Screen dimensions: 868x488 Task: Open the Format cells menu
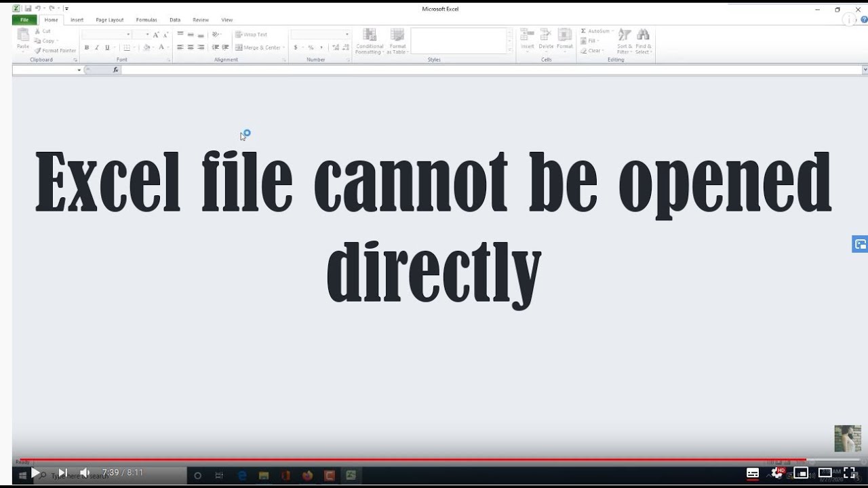point(565,39)
